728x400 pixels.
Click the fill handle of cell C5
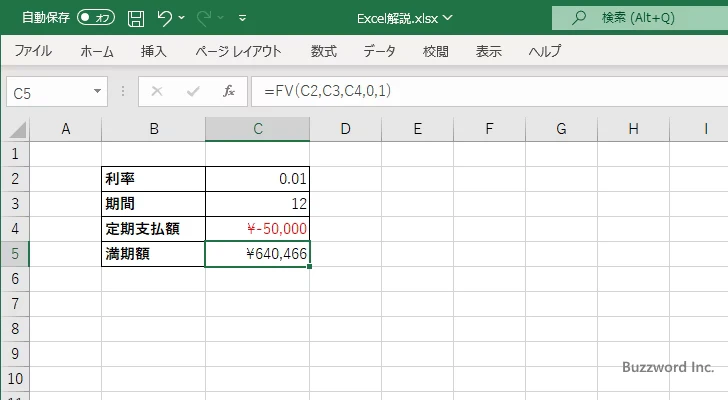tap(309, 266)
